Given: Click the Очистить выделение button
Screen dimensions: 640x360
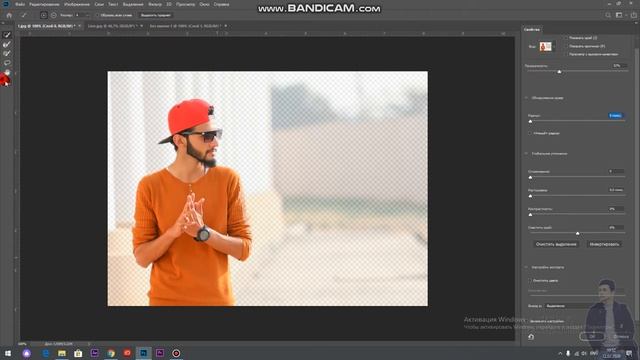Looking at the screenshot, I should [x=556, y=244].
